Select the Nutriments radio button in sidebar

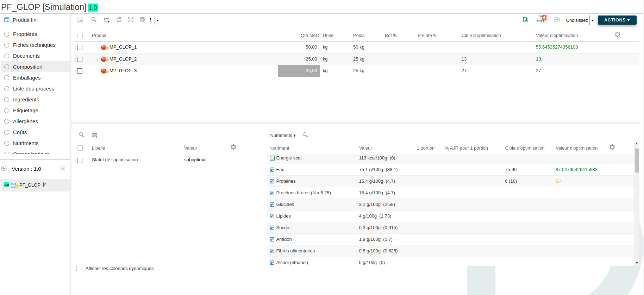(x=7, y=143)
